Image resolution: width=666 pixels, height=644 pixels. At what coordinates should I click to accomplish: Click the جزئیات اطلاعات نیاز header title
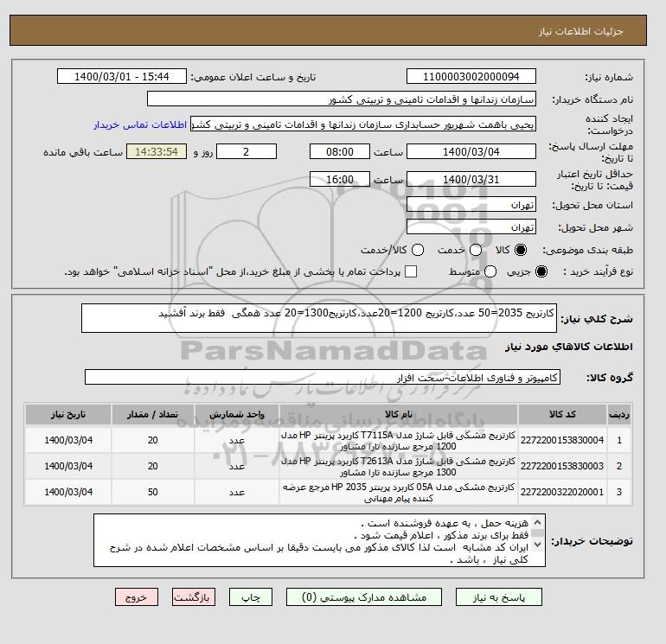(x=580, y=31)
